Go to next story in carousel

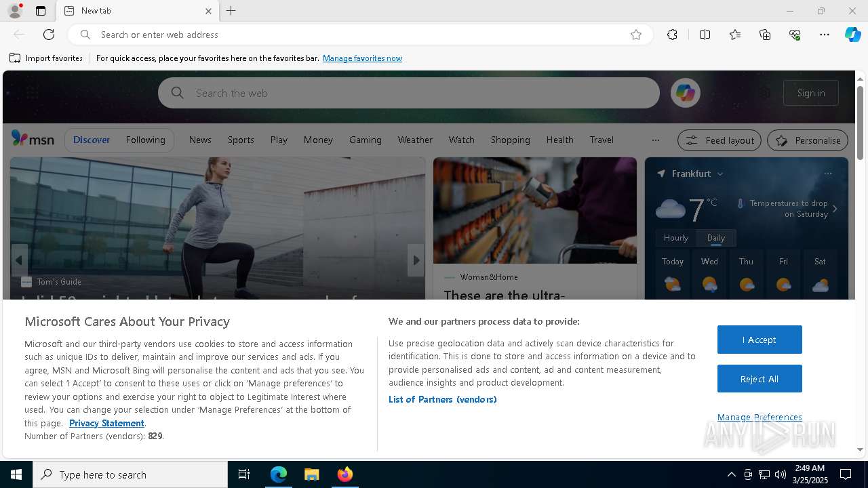[x=416, y=260]
